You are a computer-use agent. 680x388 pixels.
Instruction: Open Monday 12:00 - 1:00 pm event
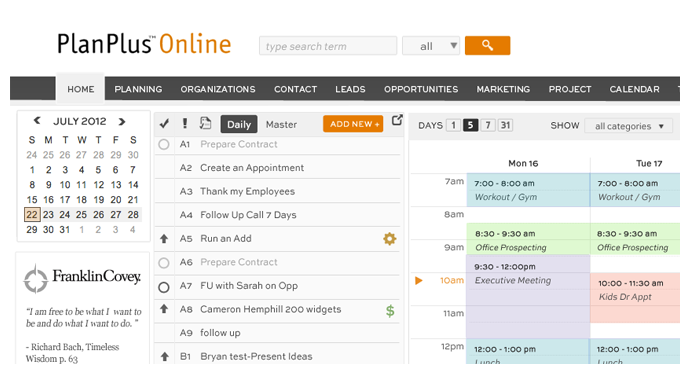pyautogui.click(x=528, y=352)
